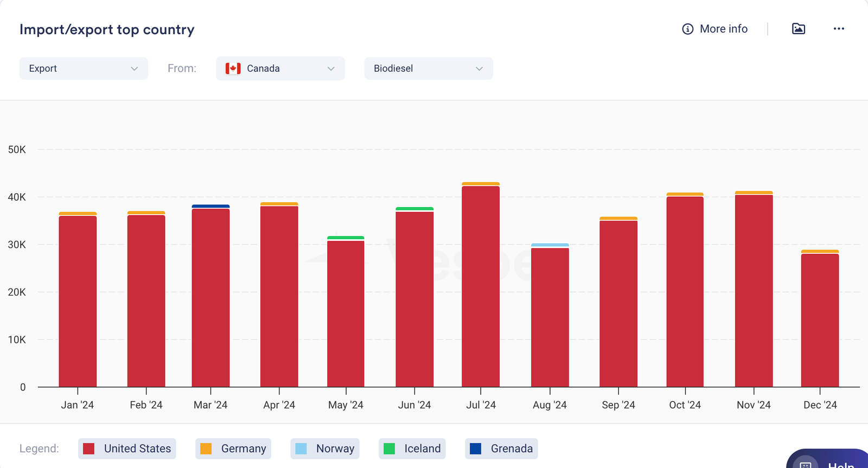This screenshot has height=468, width=868.
Task: Click the info circle icon beside More info
Action: pyautogui.click(x=687, y=29)
